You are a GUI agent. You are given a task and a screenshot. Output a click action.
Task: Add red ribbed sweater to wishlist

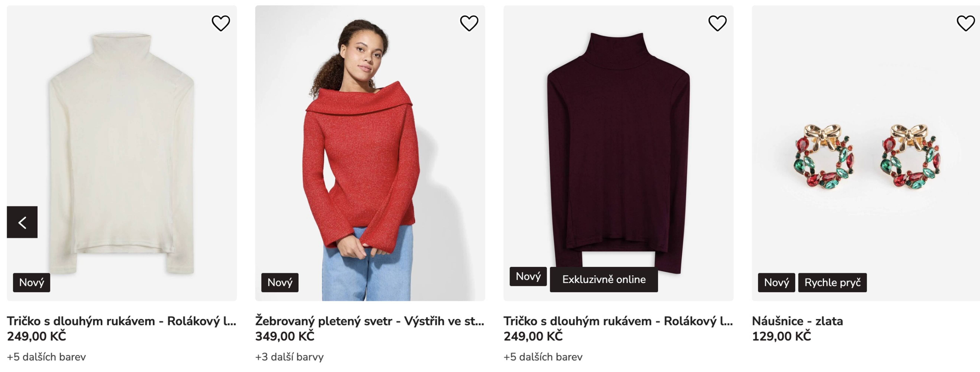click(469, 23)
